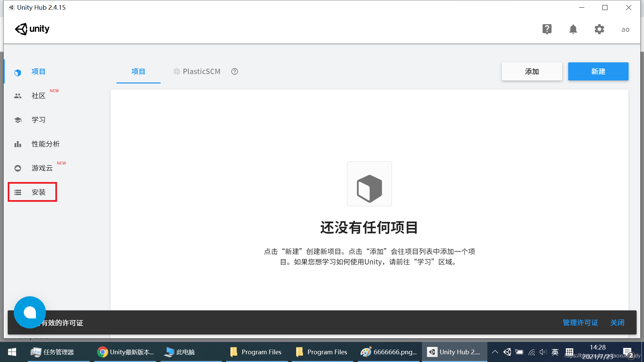Image resolution: width=644 pixels, height=362 pixels.
Task: Open 社区 in the sidebar
Action: (38, 96)
